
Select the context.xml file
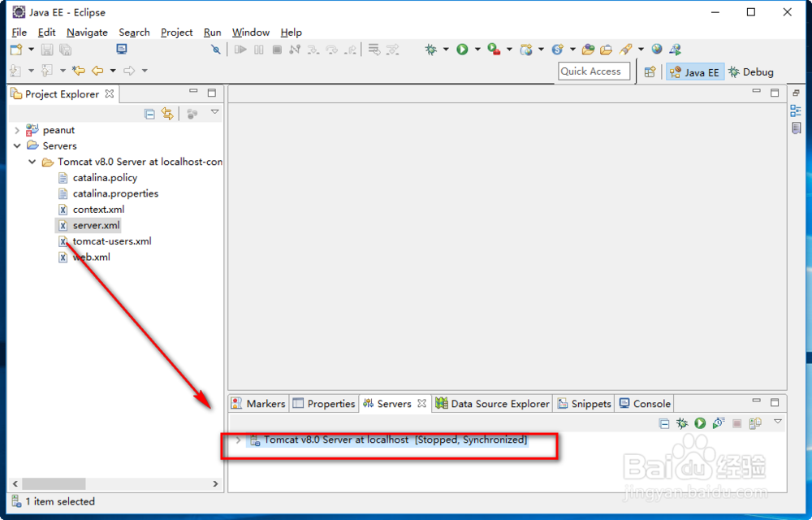coord(98,210)
